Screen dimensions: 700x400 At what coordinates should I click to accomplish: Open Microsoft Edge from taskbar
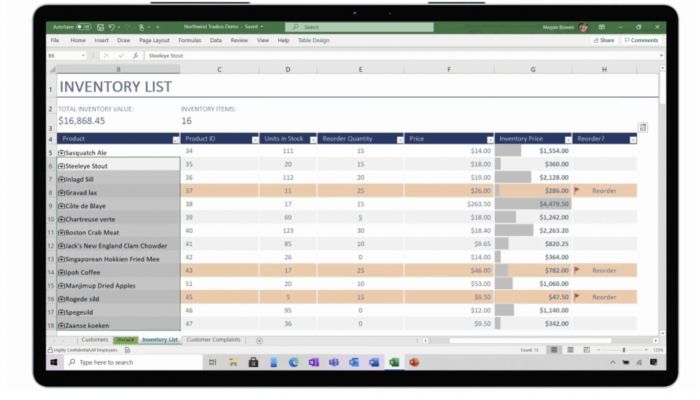(293, 362)
